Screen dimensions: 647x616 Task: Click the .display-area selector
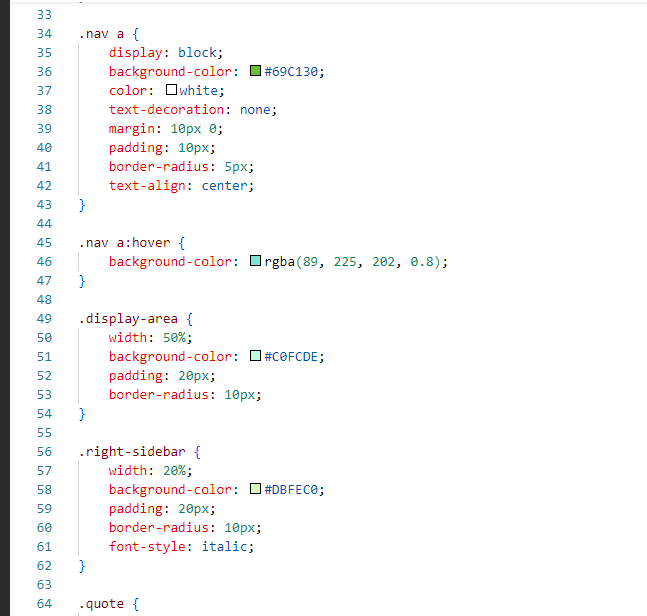[x=128, y=319]
